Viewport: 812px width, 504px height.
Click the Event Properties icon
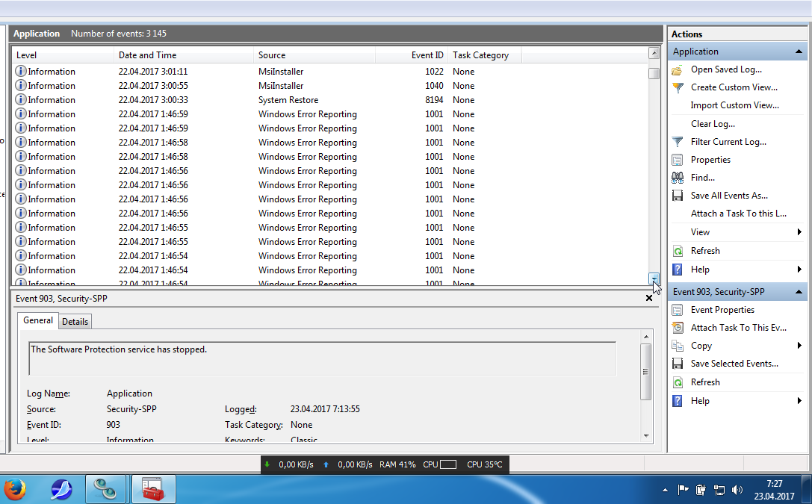677,310
